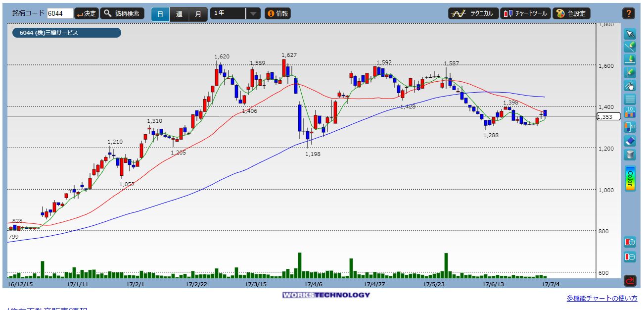Select the hand pointer tool
This screenshot has width=644, height=310.
[x=630, y=86]
